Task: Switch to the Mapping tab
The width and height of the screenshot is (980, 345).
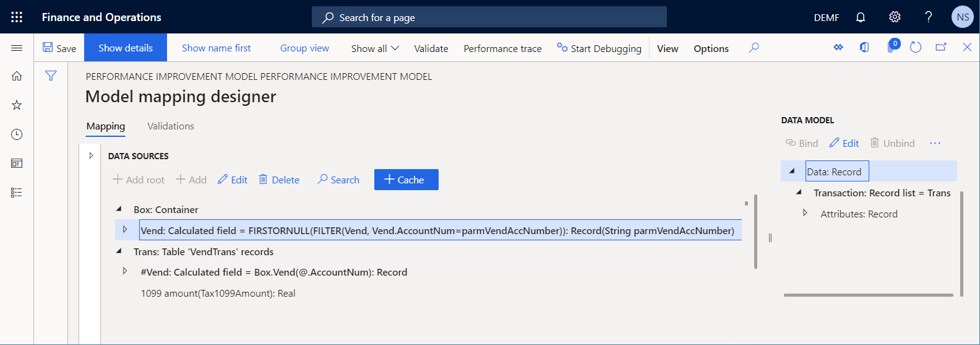Action: pos(106,126)
